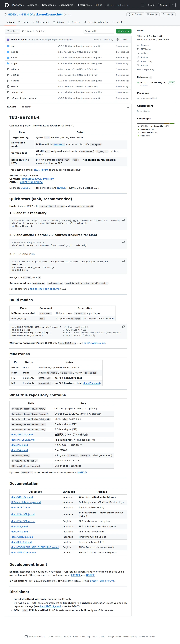The width and height of the screenshot is (180, 644).
Task: Open the Pull requests tab
Action: [x=40, y=22]
